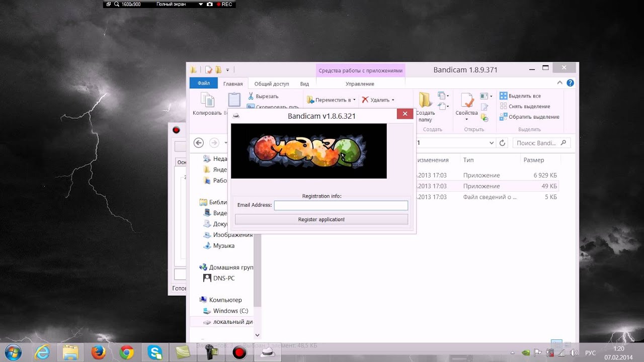The height and width of the screenshot is (362, 644).
Task: Open the Файл menu tab
Action: [x=204, y=83]
